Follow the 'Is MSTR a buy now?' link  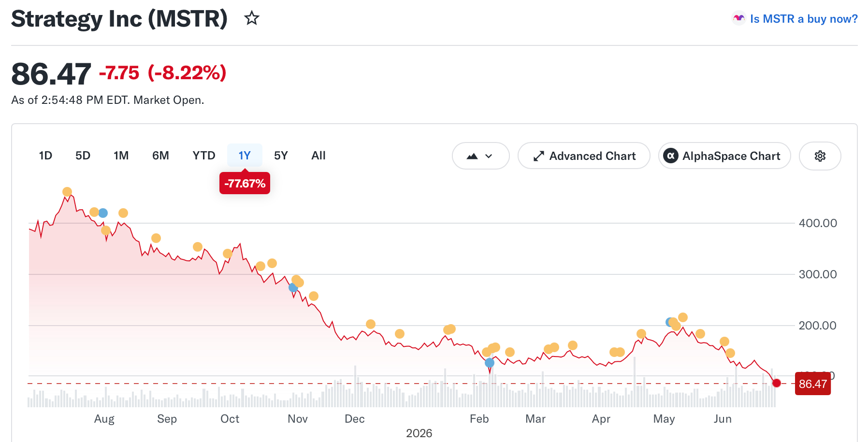pos(804,19)
